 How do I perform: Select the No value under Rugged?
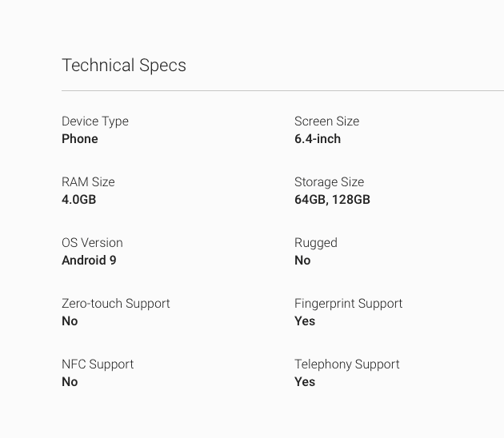[302, 261]
